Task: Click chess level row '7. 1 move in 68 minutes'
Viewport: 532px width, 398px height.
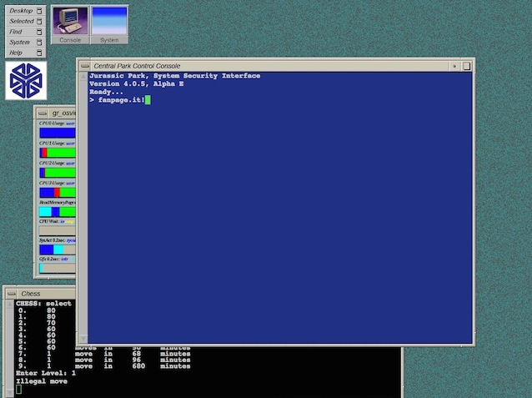Action: pos(104,354)
